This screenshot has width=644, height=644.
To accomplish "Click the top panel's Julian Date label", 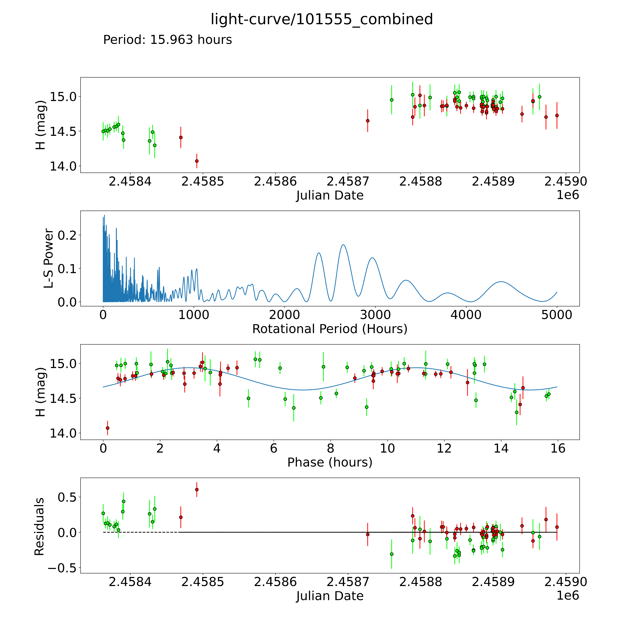I will pyautogui.click(x=330, y=195).
